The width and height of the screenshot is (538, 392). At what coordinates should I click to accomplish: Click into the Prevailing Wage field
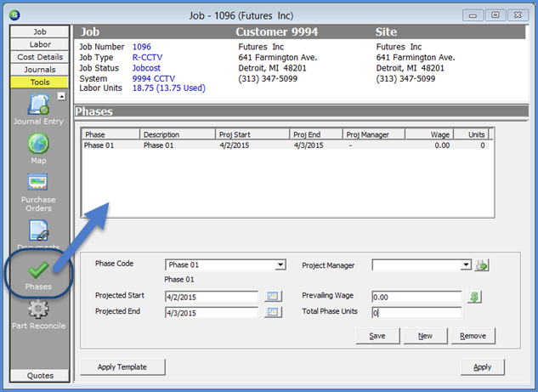coord(416,297)
